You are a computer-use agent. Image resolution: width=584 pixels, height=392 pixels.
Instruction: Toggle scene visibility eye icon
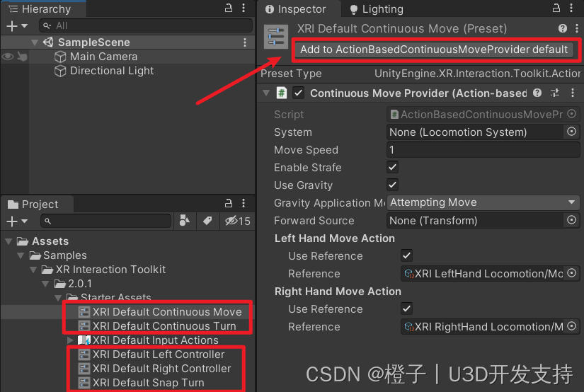click(x=8, y=57)
